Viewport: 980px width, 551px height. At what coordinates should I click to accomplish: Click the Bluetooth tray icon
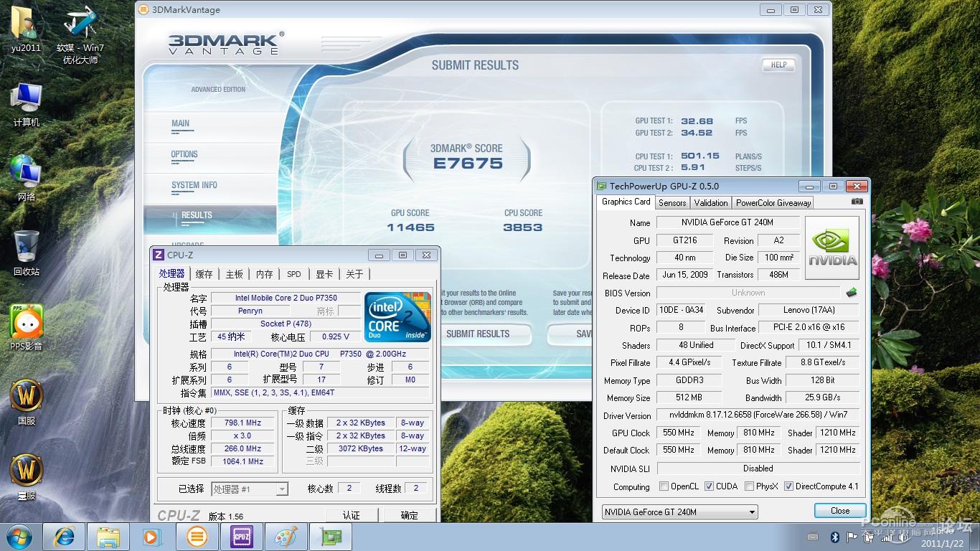point(835,537)
